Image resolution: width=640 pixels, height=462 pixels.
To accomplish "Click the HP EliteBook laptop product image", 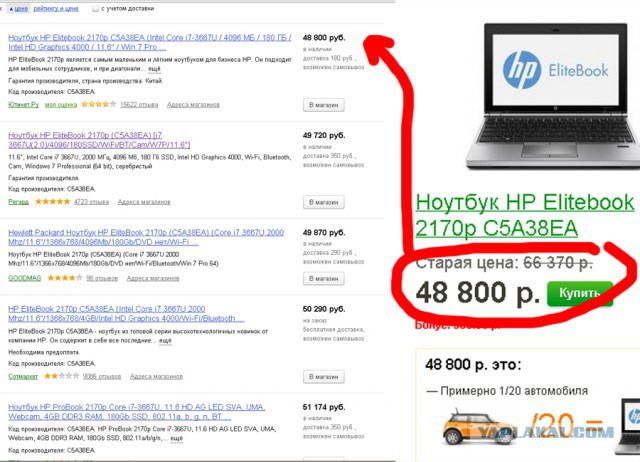I will [553, 96].
